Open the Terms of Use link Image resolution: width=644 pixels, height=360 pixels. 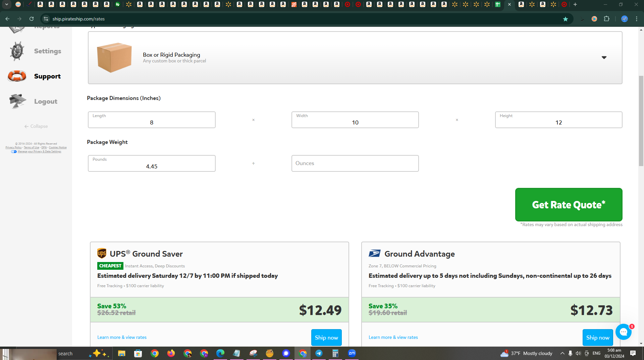click(32, 148)
